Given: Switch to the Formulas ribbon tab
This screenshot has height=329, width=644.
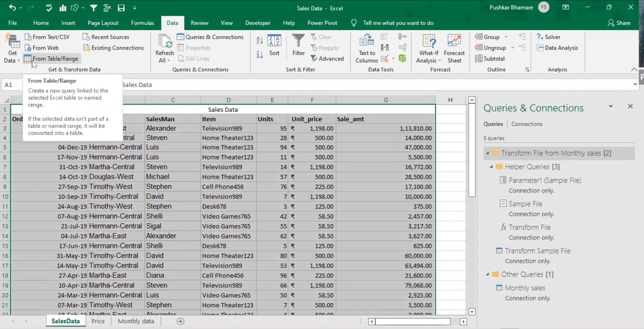Looking at the screenshot, I should pyautogui.click(x=142, y=23).
